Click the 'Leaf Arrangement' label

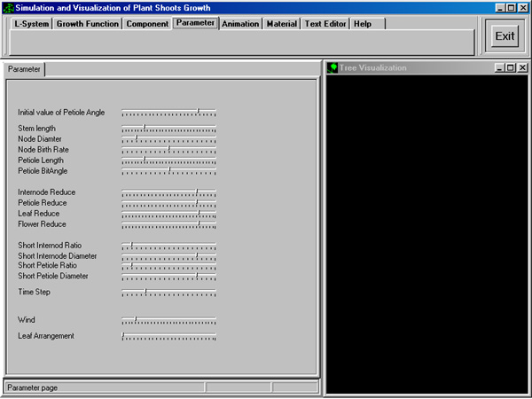(46, 336)
